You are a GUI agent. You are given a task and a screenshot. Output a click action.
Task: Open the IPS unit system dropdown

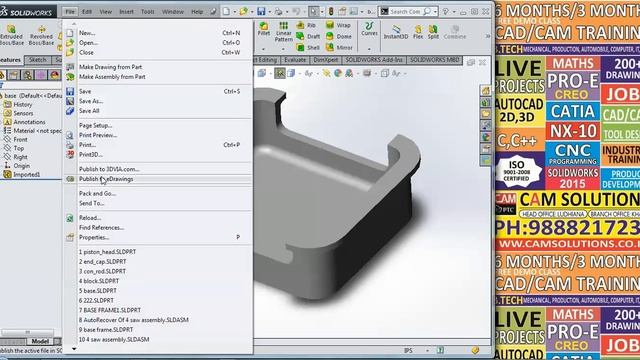(427, 351)
